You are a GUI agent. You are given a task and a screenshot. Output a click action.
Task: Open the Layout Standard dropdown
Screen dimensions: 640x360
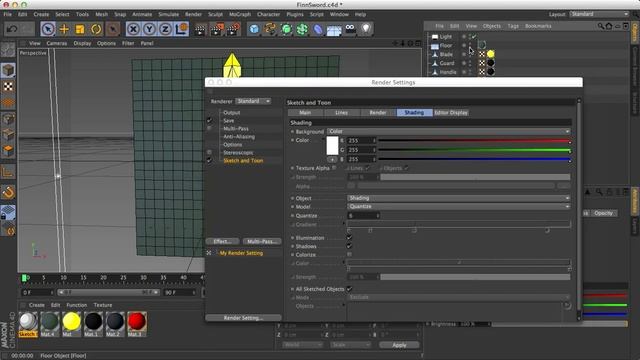[x=599, y=14]
